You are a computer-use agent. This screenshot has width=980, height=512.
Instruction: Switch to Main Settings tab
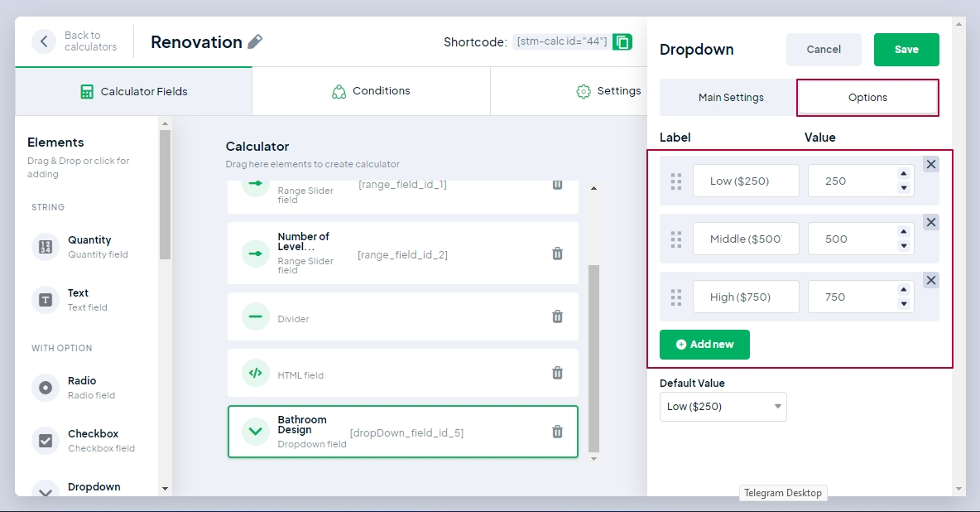click(731, 98)
